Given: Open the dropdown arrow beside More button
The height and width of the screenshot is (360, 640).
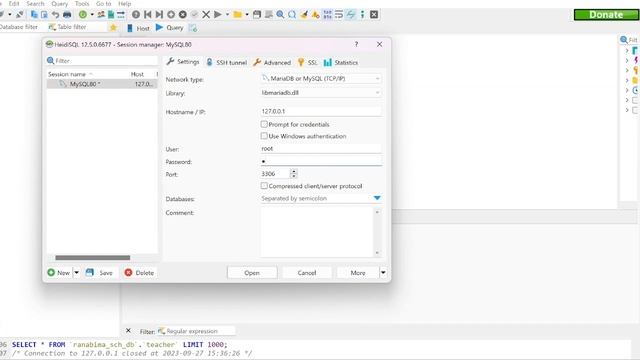Looking at the screenshot, I should [x=383, y=272].
